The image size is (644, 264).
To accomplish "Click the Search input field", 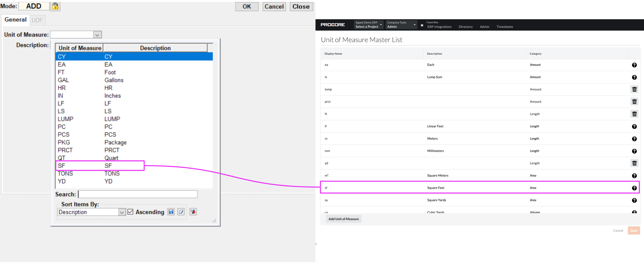I will [138, 194].
